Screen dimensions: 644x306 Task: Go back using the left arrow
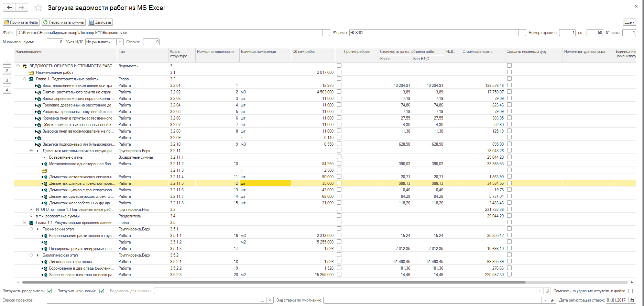click(x=9, y=8)
